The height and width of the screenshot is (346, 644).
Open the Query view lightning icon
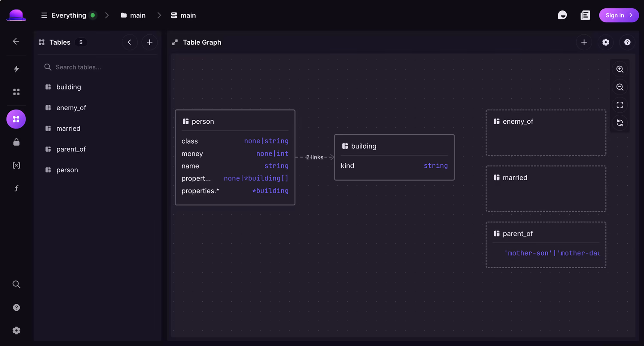point(16,69)
